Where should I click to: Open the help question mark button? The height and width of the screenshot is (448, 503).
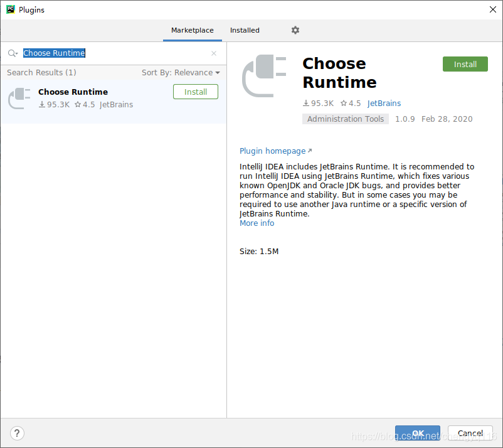click(17, 433)
